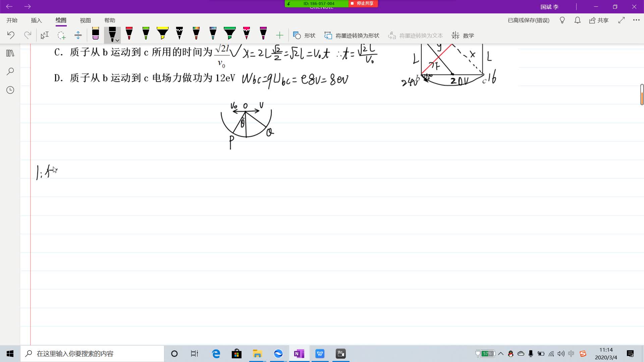The image size is (644, 362).
Task: Select the rainbow gradient pen
Action: tap(196, 34)
